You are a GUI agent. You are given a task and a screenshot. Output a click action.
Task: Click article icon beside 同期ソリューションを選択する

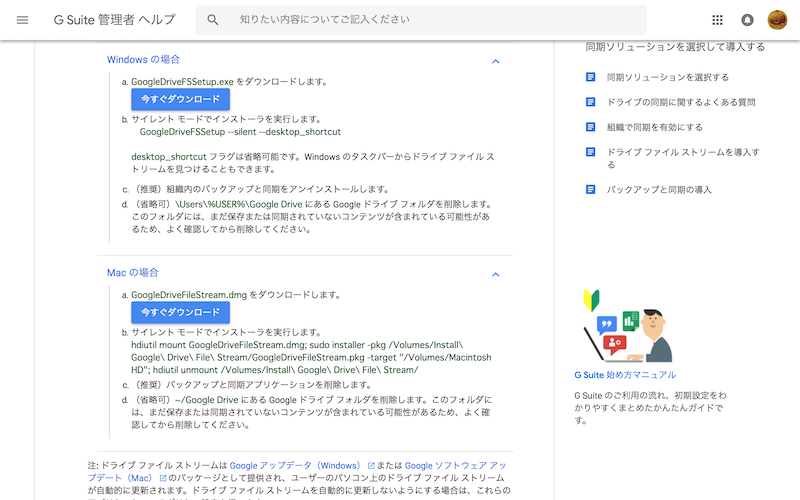click(x=590, y=77)
